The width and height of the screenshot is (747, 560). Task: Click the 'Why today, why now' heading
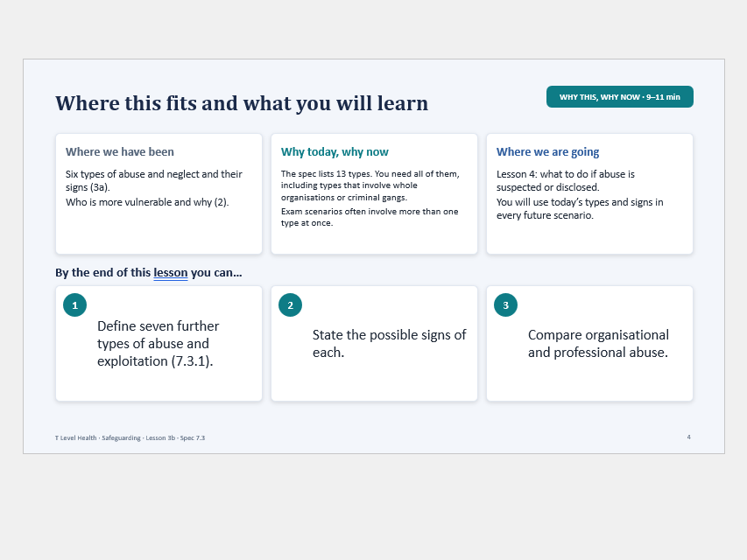point(335,152)
